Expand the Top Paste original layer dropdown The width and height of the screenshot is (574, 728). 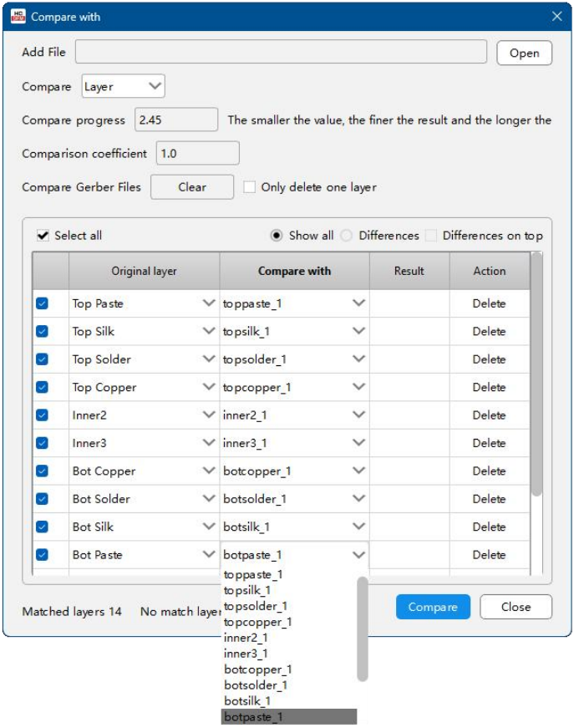(x=209, y=303)
